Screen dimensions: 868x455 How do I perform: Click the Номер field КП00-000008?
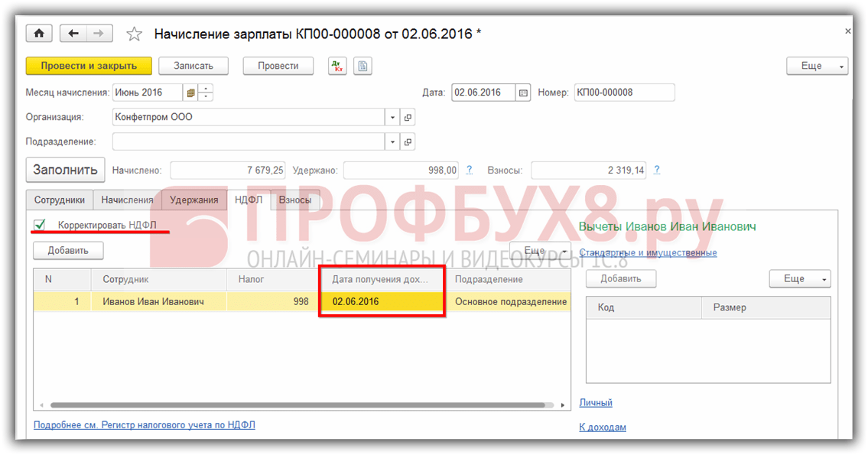coord(625,93)
